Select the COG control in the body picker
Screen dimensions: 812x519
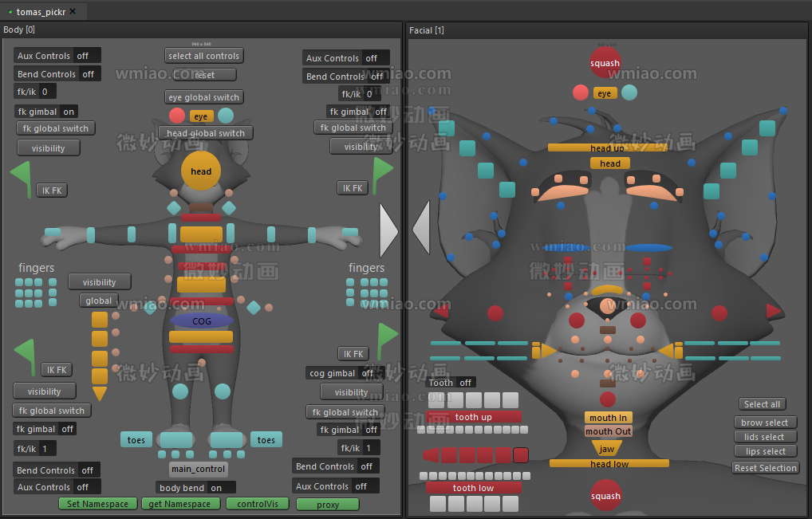[x=201, y=320]
